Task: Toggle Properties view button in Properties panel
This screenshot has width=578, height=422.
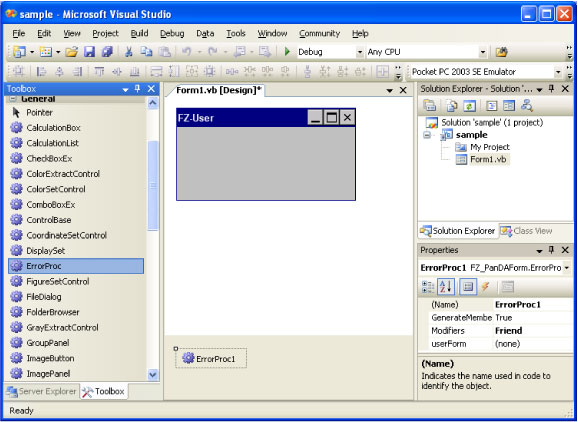Action: [x=468, y=286]
